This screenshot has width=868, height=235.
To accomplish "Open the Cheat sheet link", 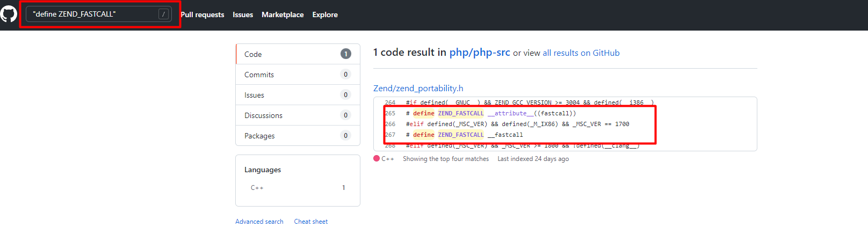I will [x=311, y=222].
